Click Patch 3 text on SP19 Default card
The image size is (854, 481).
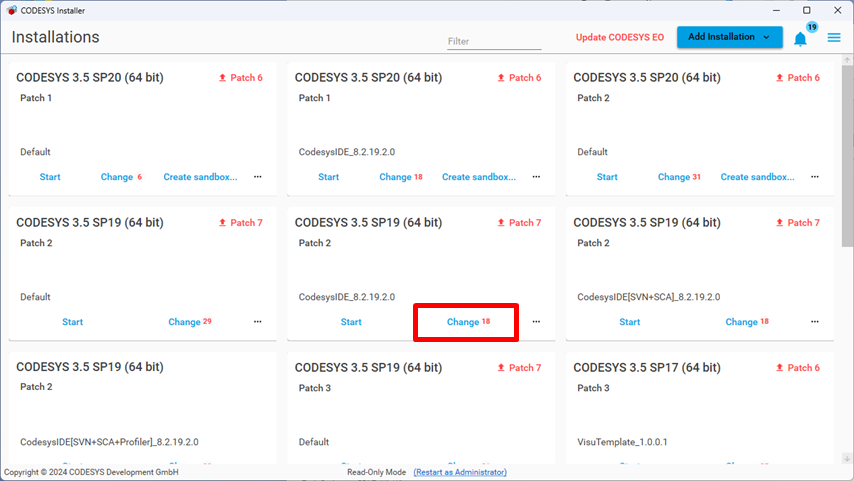(x=315, y=388)
